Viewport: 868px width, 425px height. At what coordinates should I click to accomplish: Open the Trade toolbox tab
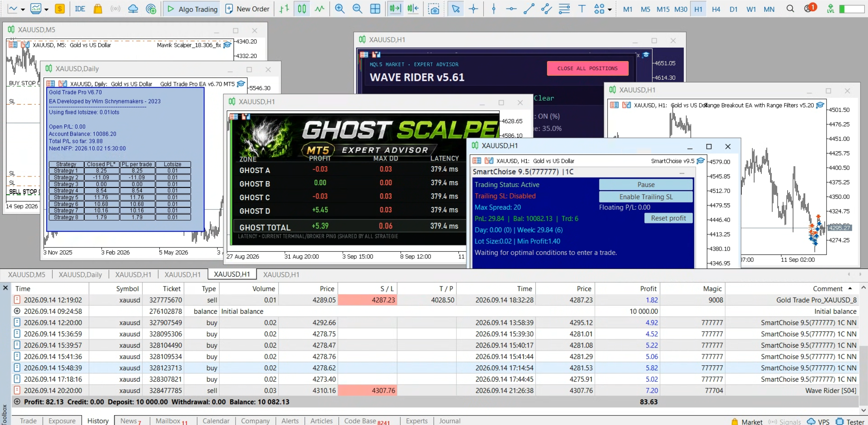[28, 421]
